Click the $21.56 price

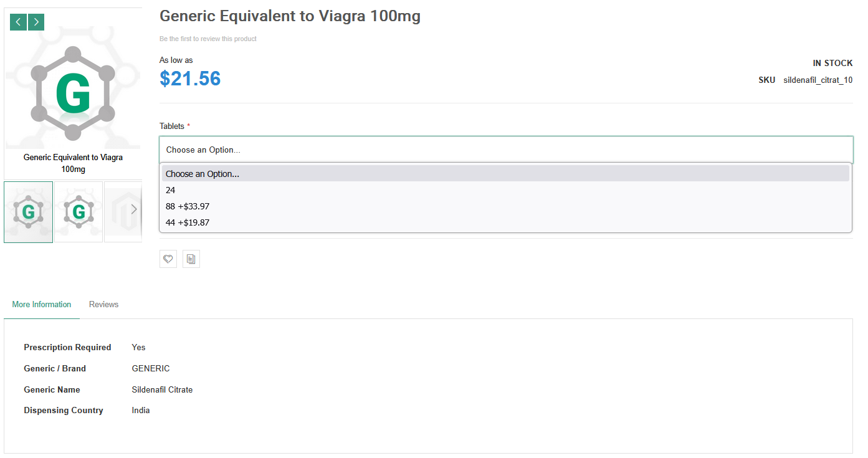coord(190,79)
